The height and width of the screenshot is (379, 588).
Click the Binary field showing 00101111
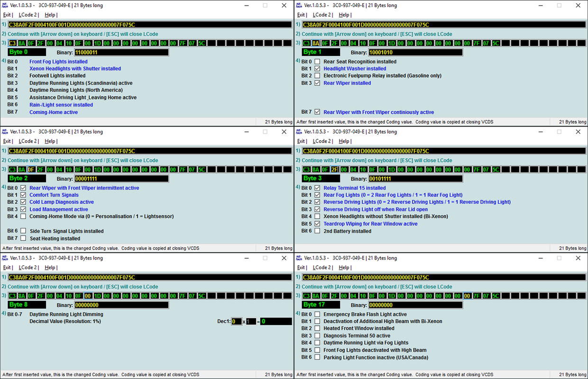[x=415, y=179]
